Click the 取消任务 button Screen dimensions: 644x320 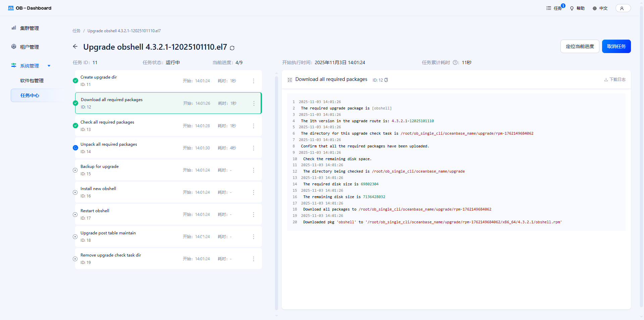tap(616, 46)
